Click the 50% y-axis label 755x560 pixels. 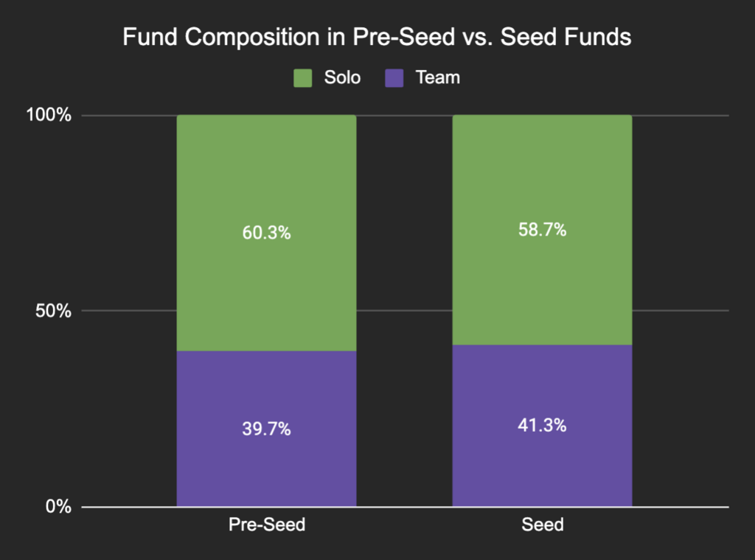point(55,311)
